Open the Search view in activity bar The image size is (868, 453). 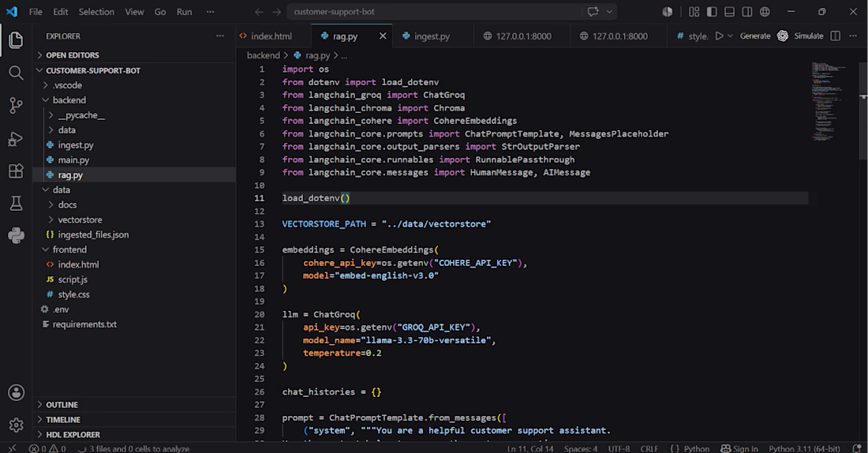(x=16, y=73)
